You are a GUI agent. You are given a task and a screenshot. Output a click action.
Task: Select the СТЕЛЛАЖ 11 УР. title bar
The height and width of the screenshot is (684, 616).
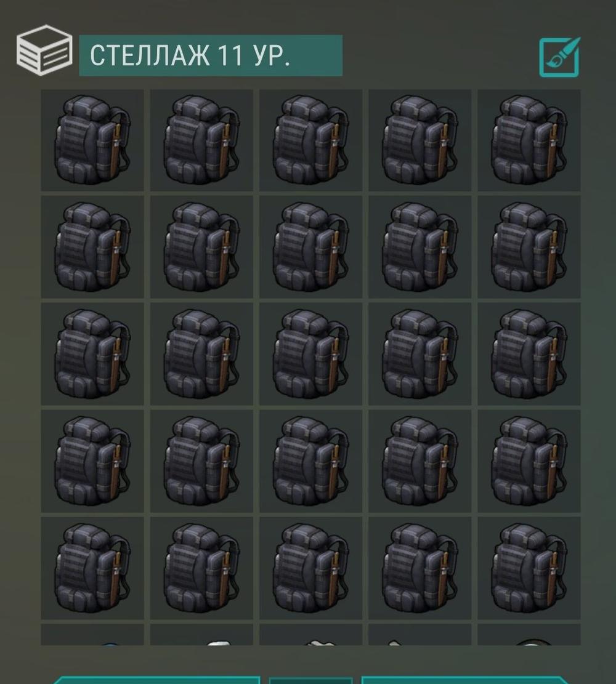point(211,56)
